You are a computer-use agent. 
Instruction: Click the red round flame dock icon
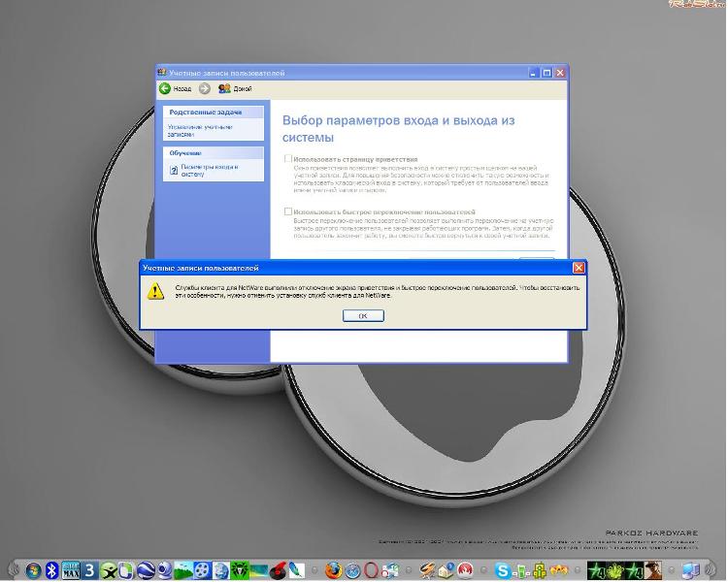tap(465, 570)
